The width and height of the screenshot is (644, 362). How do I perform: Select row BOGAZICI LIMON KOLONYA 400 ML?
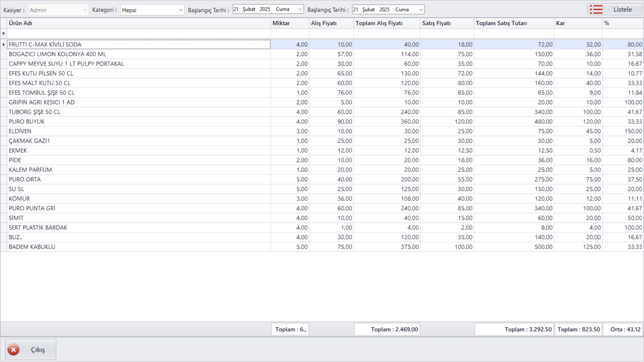[x=322, y=54]
